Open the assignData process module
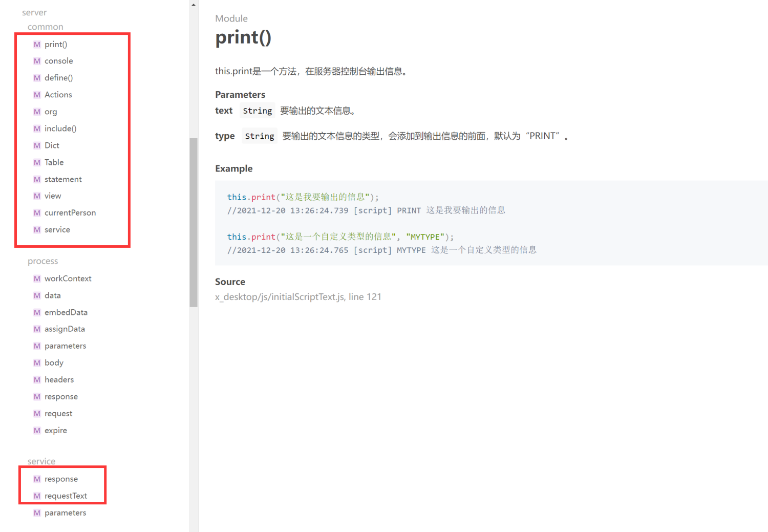This screenshot has width=768, height=532. (x=65, y=329)
